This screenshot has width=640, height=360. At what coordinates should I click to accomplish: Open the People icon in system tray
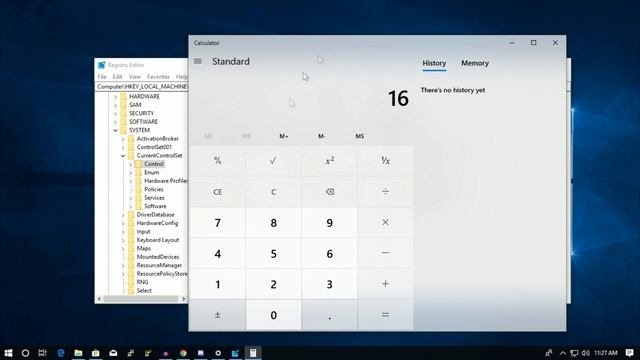coord(549,353)
